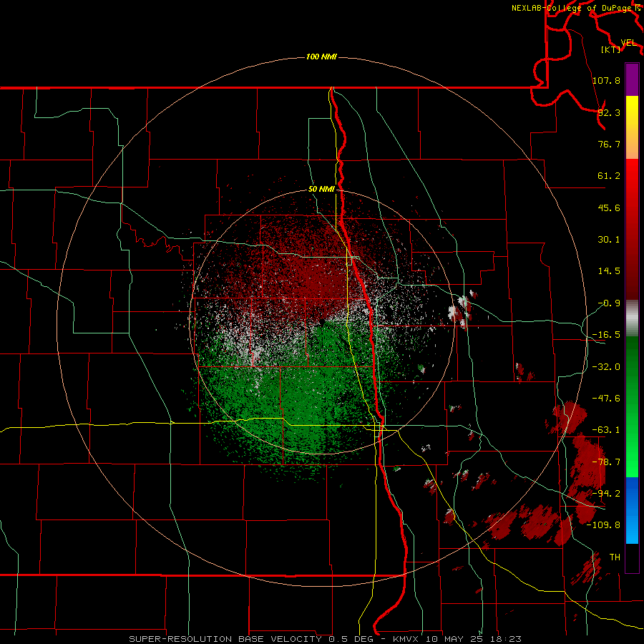This screenshot has width=644, height=644.
Task: Select the -16.5 value on velocity scale
Action: pyautogui.click(x=607, y=335)
